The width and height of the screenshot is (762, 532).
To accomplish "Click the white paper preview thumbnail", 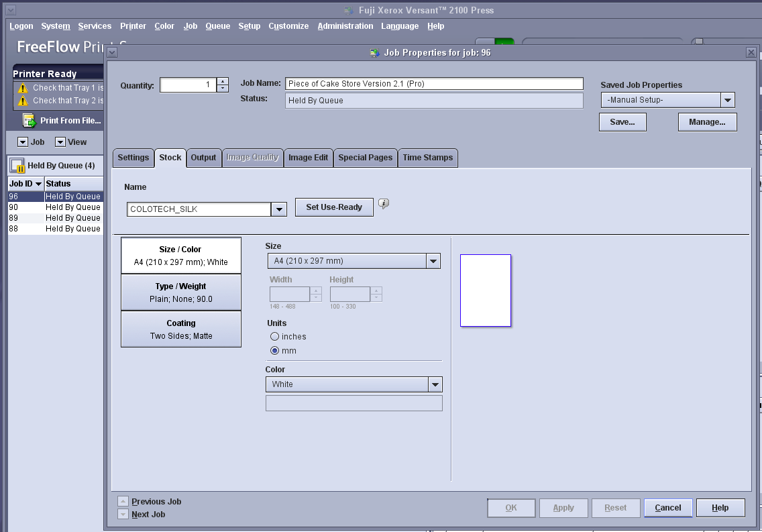I will click(486, 290).
